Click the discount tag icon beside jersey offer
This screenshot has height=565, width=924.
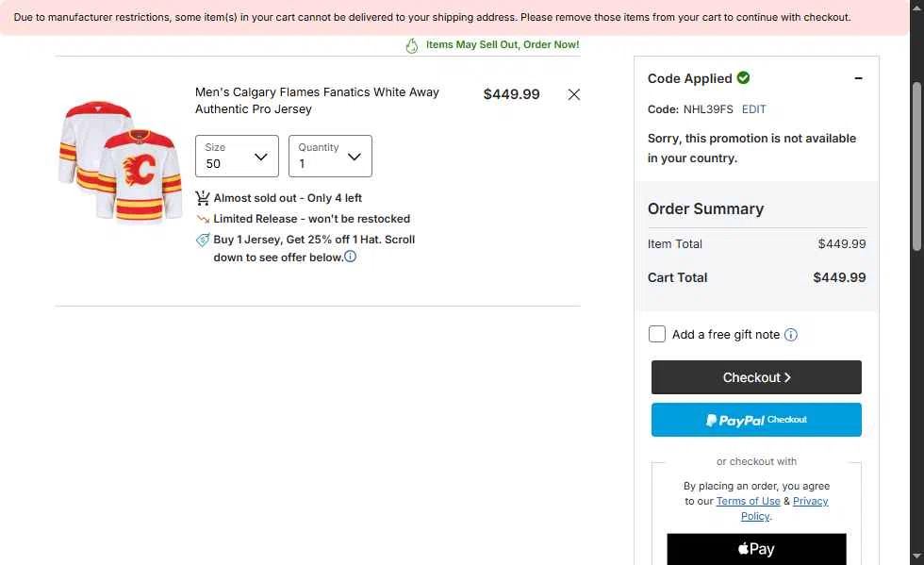(x=203, y=240)
